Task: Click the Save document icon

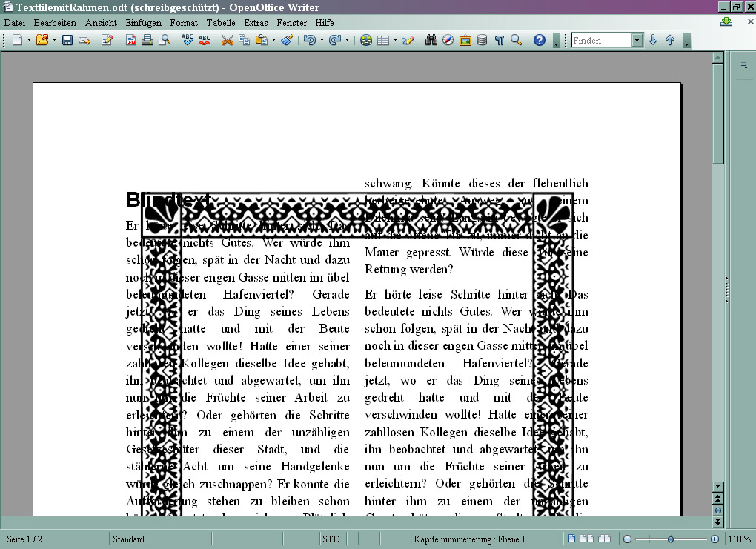Action: [x=67, y=41]
